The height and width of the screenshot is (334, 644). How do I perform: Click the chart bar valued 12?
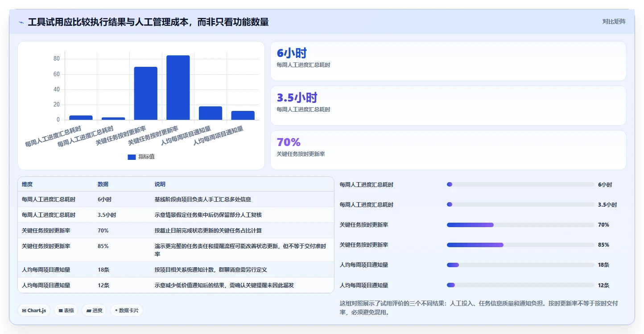click(x=243, y=115)
